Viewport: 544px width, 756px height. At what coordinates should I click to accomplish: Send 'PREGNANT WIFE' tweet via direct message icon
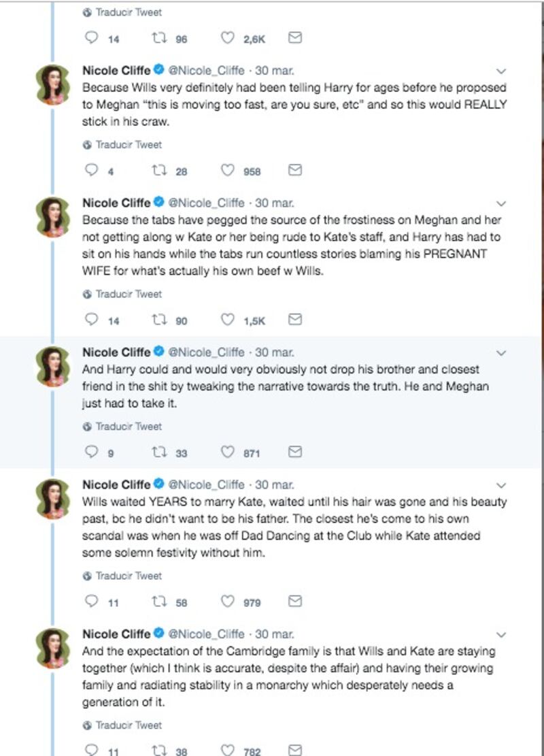pos(295,319)
